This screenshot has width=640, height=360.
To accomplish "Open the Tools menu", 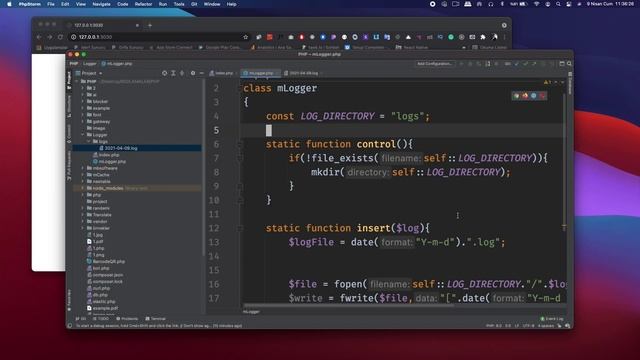I will tap(179, 4).
